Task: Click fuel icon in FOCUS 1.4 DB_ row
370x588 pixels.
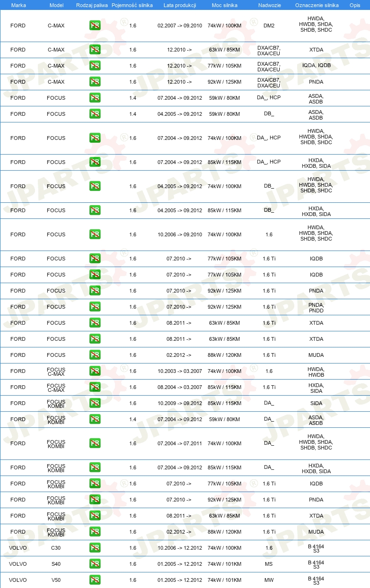Action: pos(95,114)
